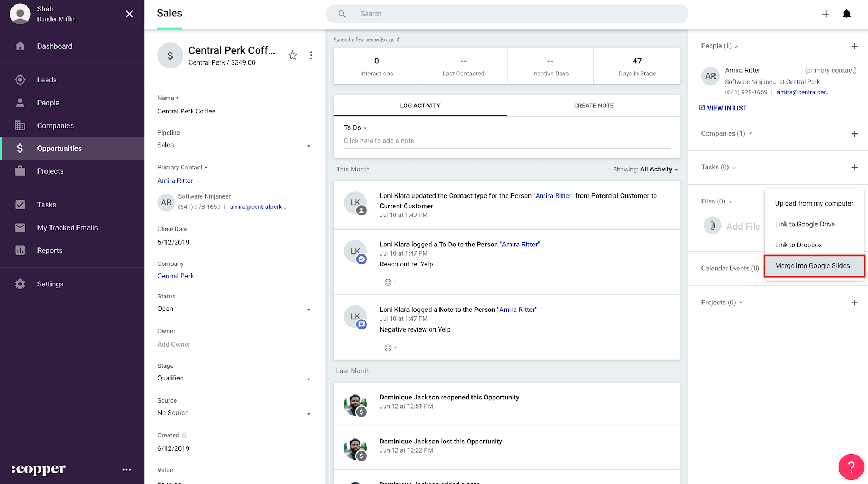The height and width of the screenshot is (484, 868).
Task: Open Amira Ritter primary contact link
Action: [x=175, y=181]
